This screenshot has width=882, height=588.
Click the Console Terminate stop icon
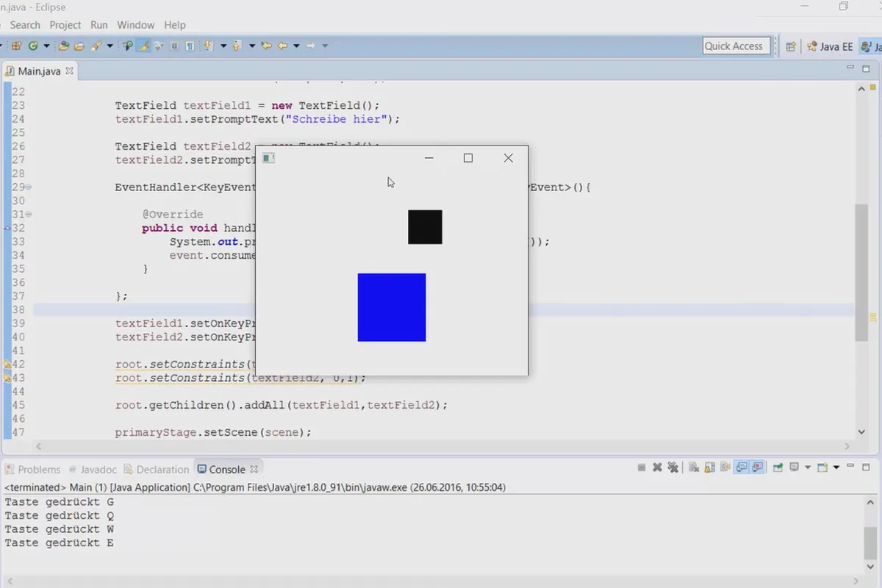coord(642,467)
